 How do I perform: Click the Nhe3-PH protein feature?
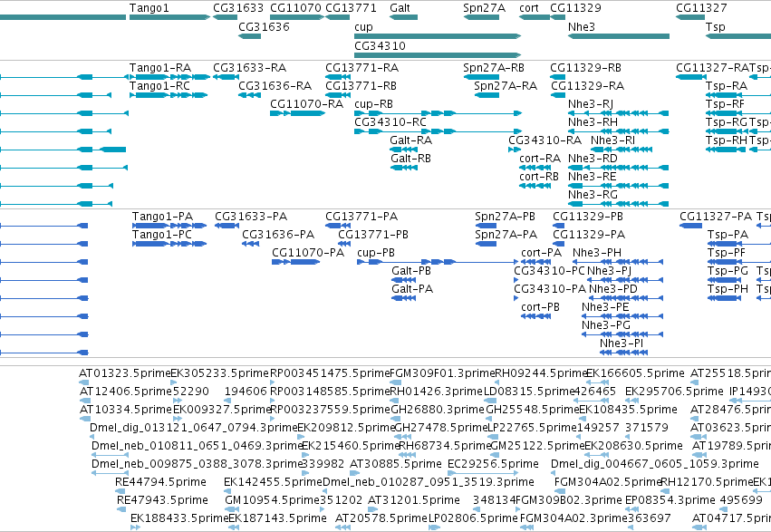tap(618, 262)
